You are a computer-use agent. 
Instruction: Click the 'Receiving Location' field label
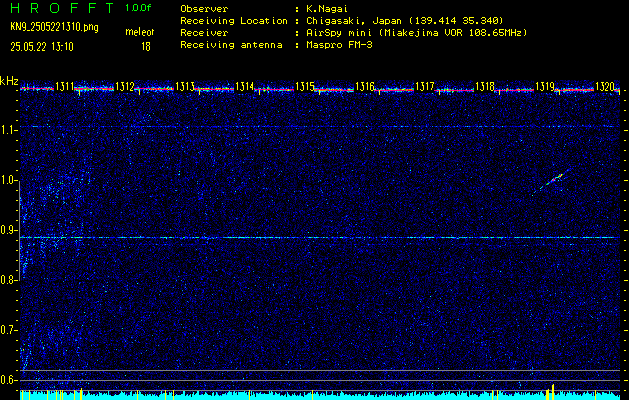[x=234, y=21]
